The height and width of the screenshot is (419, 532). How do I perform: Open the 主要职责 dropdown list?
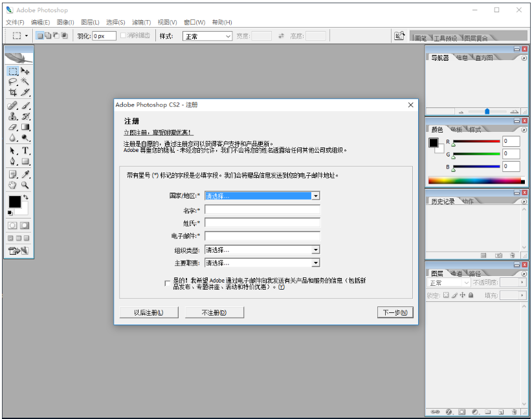(315, 263)
